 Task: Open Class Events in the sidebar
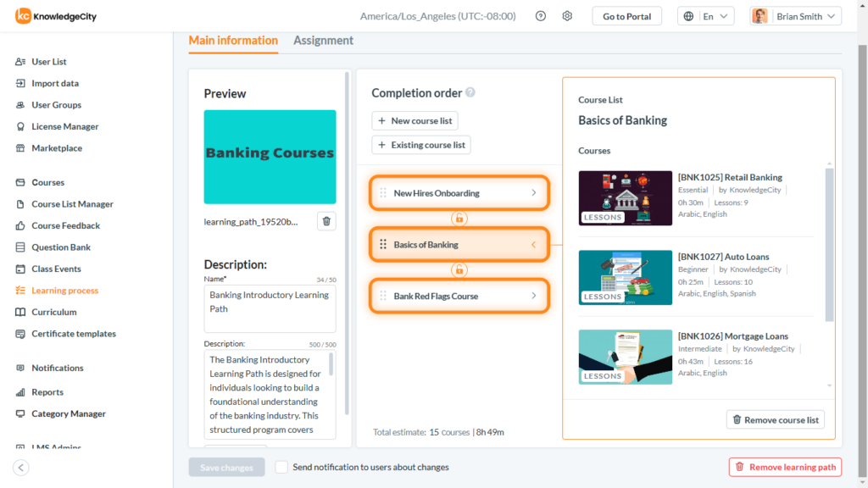(53, 268)
